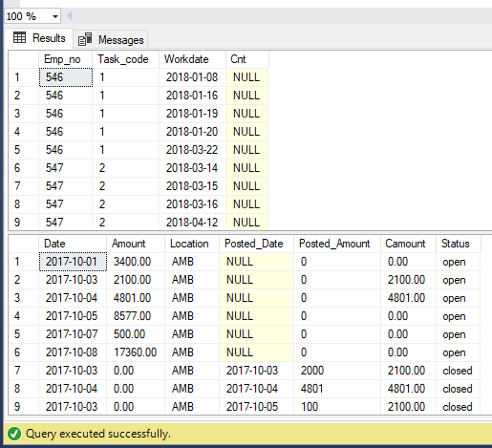Click the scroll left arrow beside zoom
The width and height of the screenshot is (492, 448).
[69, 16]
